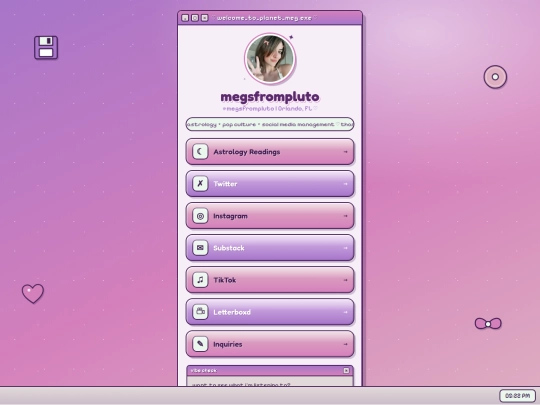Click the scrolling astrology pop culture ticker
The width and height of the screenshot is (540, 405).
pyautogui.click(x=270, y=124)
